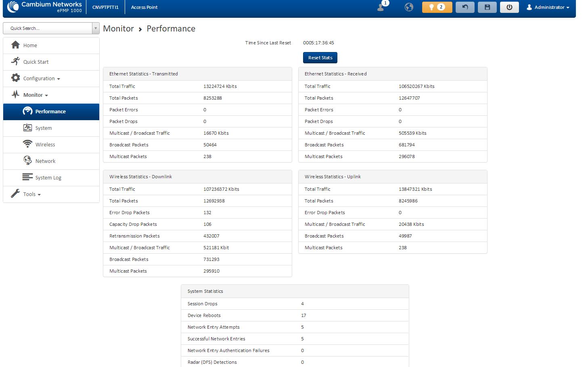
Task: Click the globe icon in top bar
Action: click(x=409, y=7)
